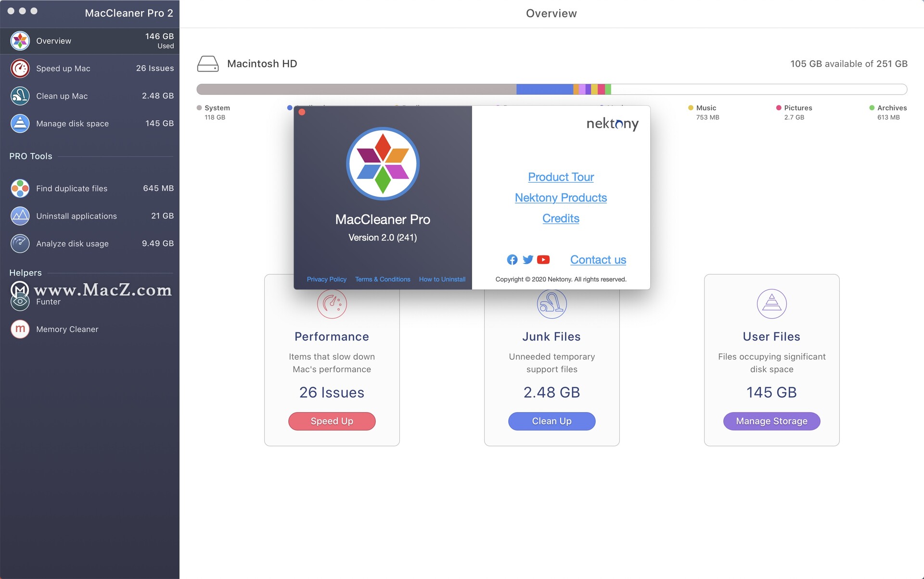Image resolution: width=924 pixels, height=579 pixels.
Task: Click the gray System segment of storage bar
Action: (x=356, y=89)
